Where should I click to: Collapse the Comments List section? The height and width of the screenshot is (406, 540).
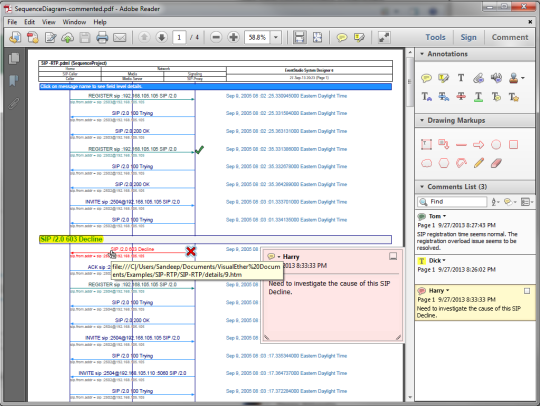[x=422, y=187]
